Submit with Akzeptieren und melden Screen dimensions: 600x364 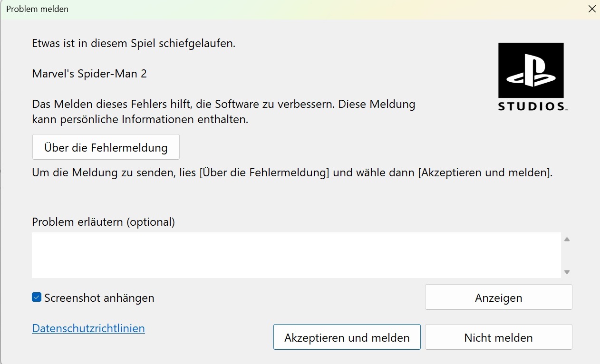(347, 337)
